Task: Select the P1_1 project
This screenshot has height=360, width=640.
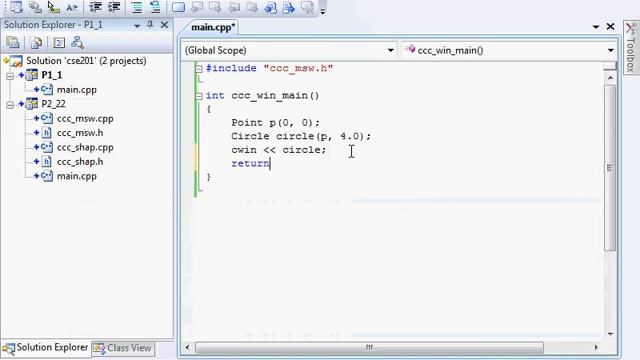Action: (x=52, y=75)
